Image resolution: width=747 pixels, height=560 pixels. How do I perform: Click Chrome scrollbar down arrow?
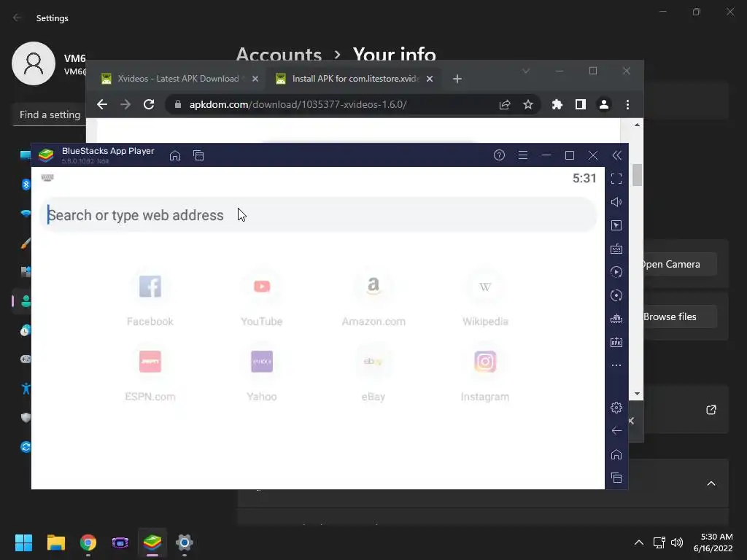click(637, 394)
